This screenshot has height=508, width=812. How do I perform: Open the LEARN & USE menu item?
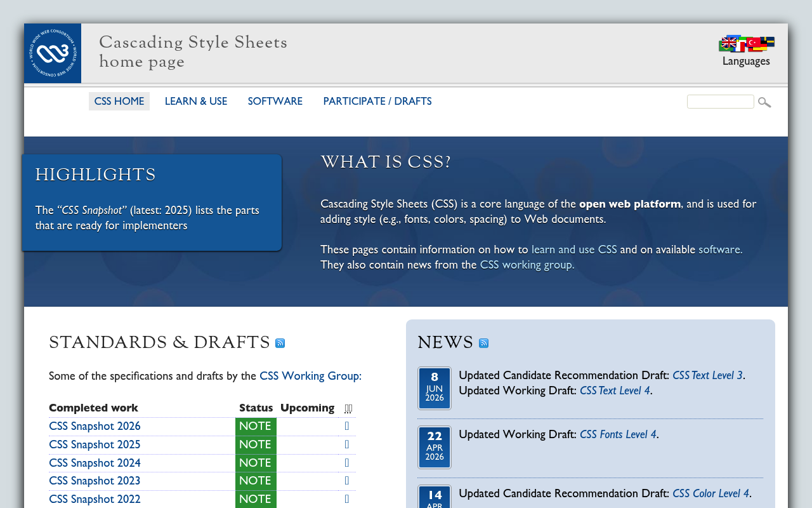[196, 102]
